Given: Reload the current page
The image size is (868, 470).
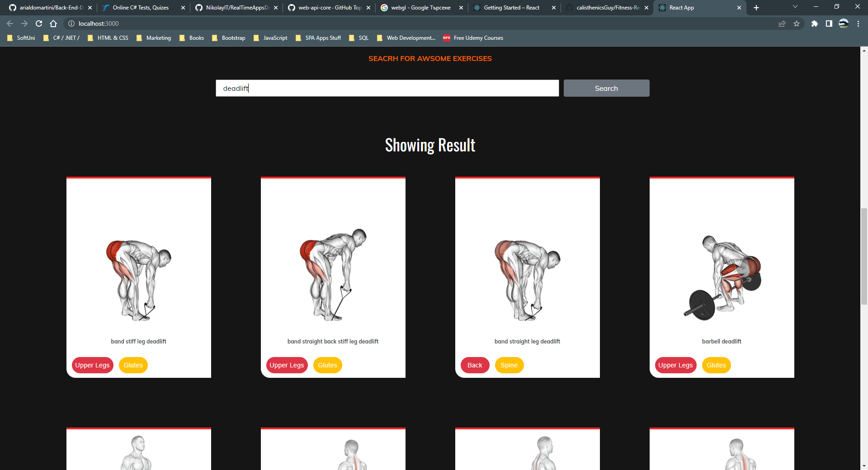Looking at the screenshot, I should coord(38,23).
